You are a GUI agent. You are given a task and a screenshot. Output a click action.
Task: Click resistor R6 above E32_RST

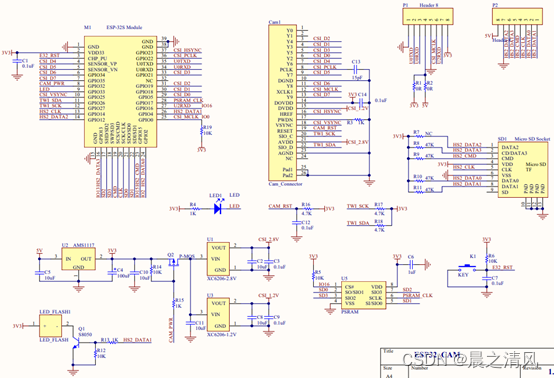pyautogui.click(x=487, y=258)
